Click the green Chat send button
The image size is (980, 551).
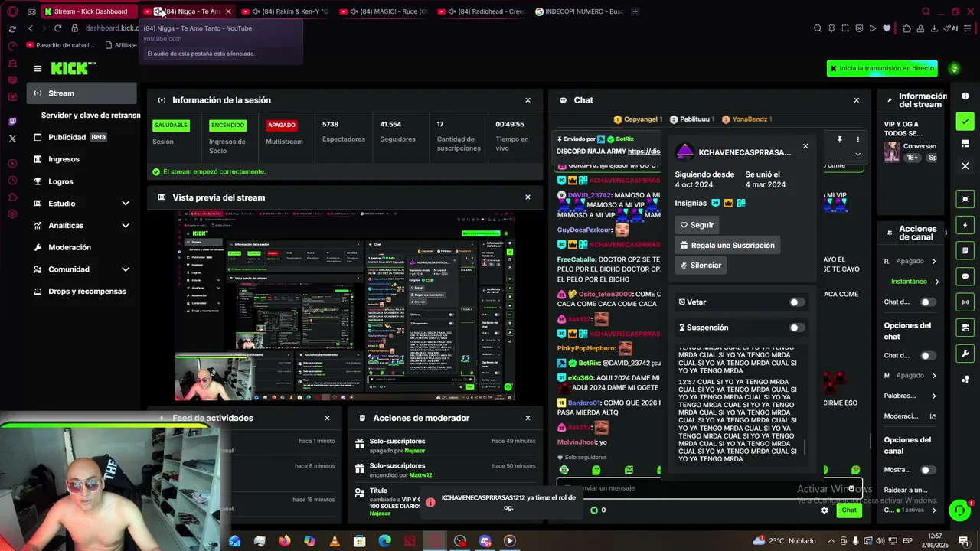pyautogui.click(x=849, y=510)
